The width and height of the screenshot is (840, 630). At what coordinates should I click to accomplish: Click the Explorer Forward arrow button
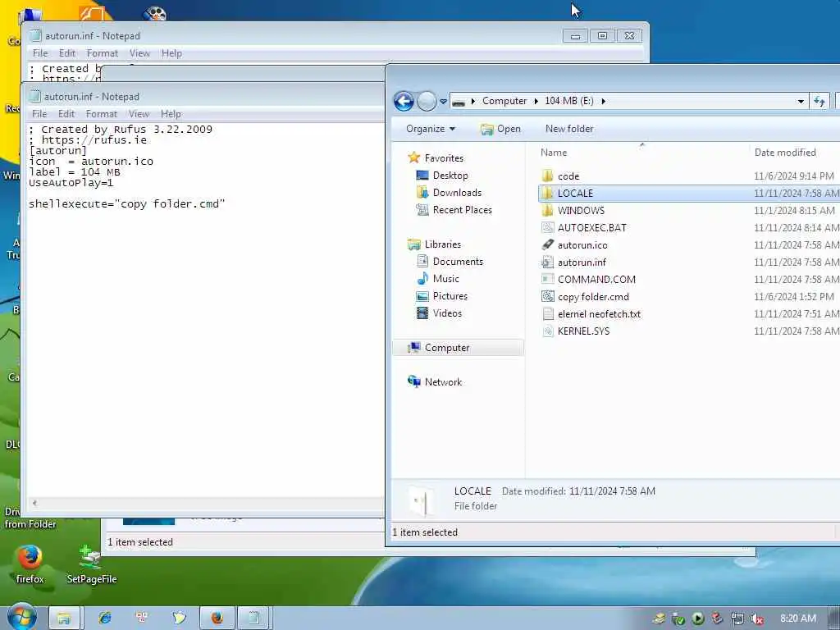pyautogui.click(x=427, y=101)
